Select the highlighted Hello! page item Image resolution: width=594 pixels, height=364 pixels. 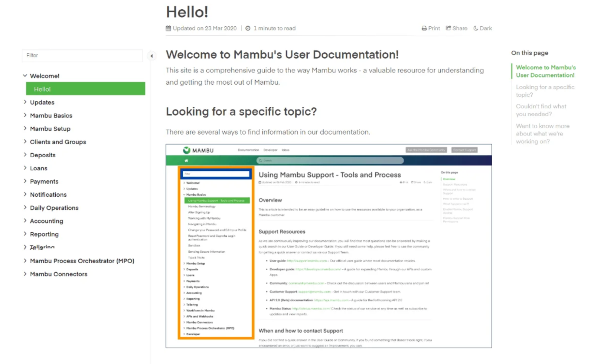85,89
